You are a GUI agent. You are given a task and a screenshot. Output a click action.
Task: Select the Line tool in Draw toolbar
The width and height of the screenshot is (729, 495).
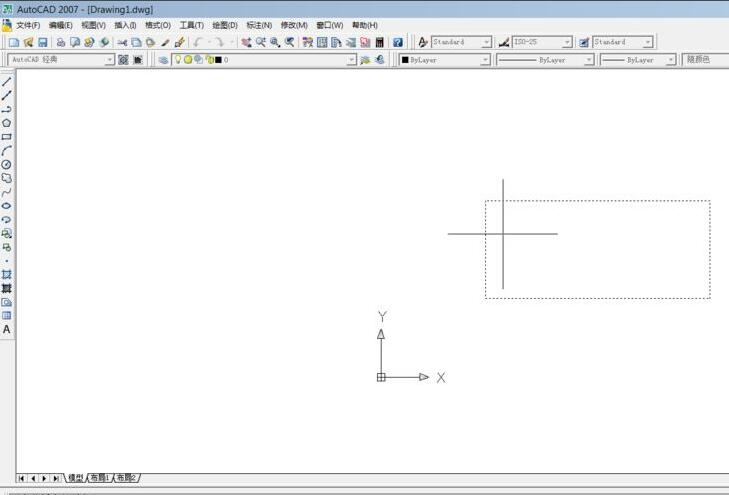coord(7,82)
